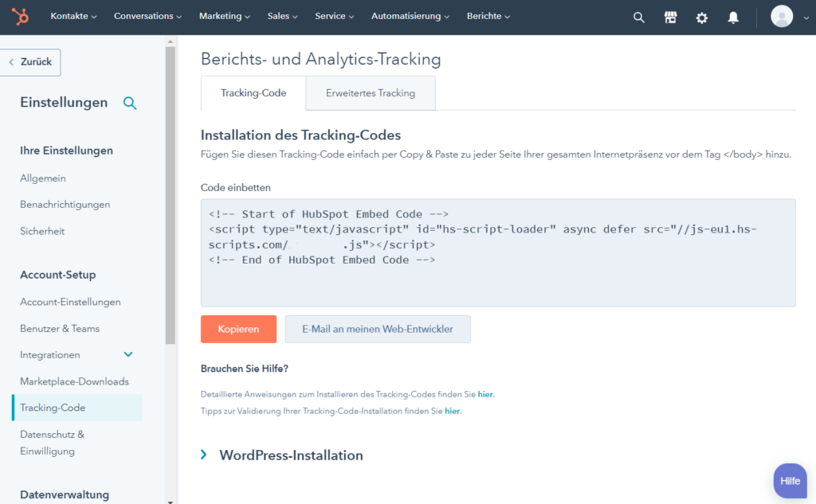Open Marketplace-Downloads in sidebar
The image size is (816, 504).
point(74,381)
